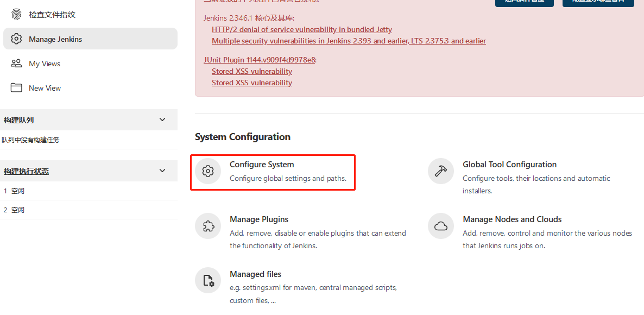The image size is (644, 315).
Task: Click the 队列中没有构建任务 status text
Action: [x=31, y=140]
